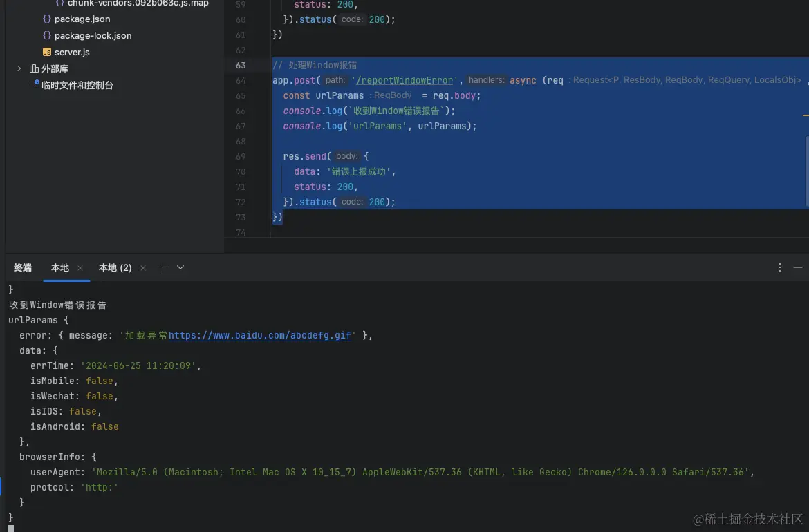
Task: Select the 外部库 library icon
Action: coord(34,68)
